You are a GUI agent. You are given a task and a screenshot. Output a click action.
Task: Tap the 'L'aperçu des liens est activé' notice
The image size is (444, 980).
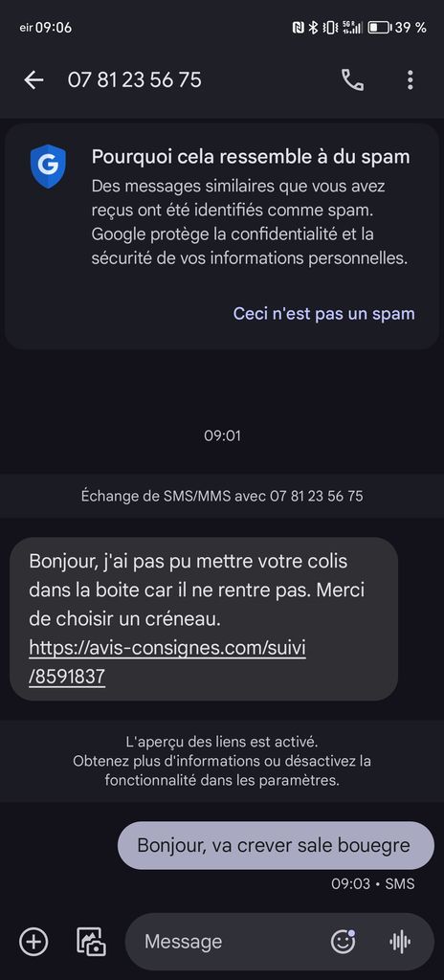click(222, 761)
